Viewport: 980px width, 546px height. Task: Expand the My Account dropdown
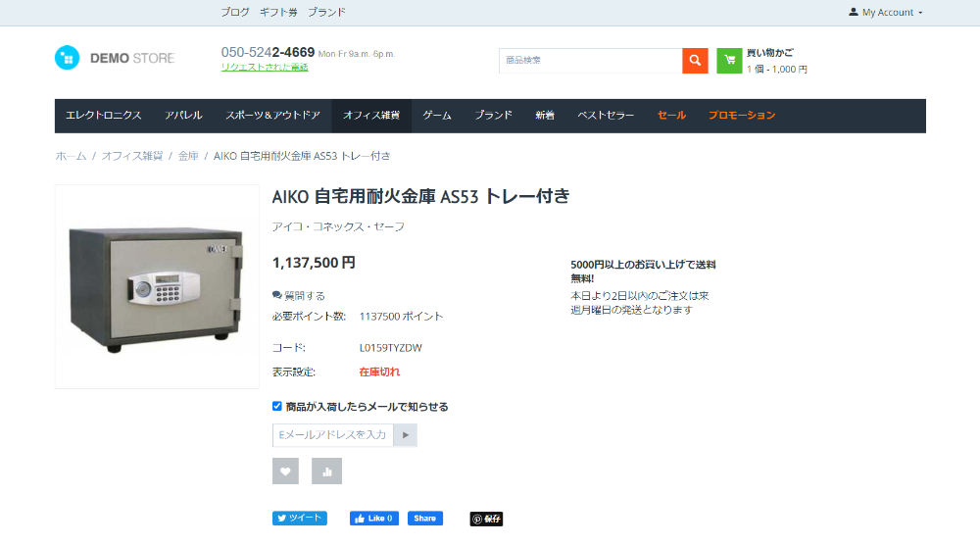tap(886, 13)
